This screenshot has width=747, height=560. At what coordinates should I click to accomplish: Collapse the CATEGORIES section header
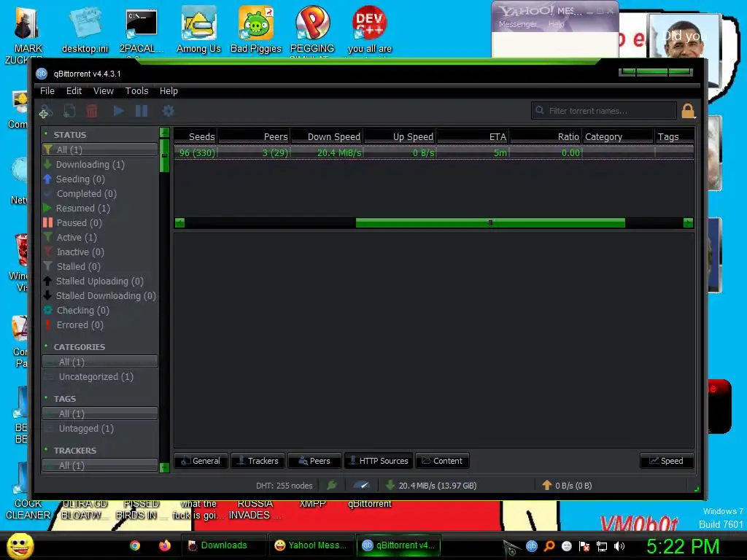[79, 346]
